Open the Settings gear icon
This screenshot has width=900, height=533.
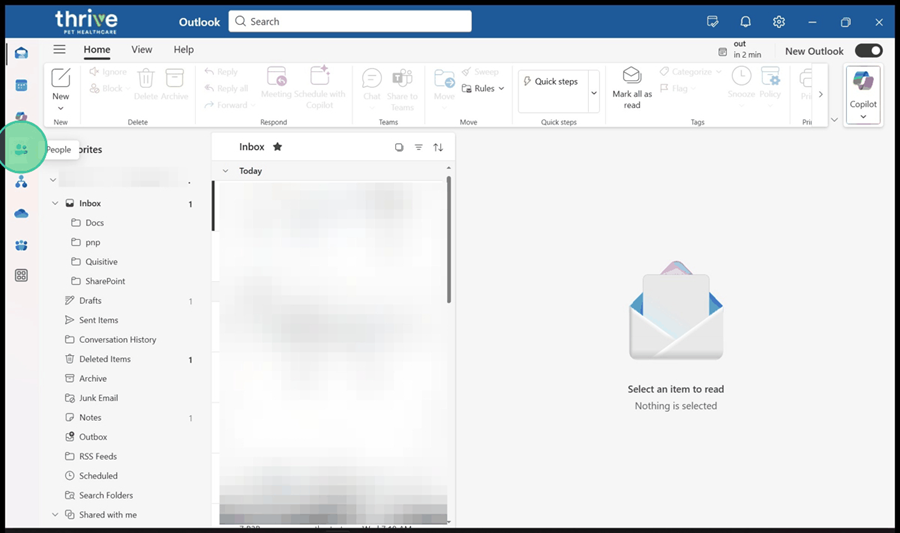(x=779, y=22)
